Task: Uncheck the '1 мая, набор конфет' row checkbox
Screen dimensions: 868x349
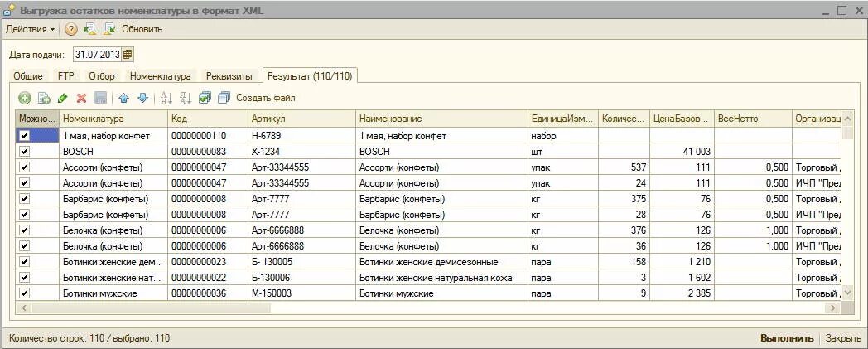Action: (24, 135)
